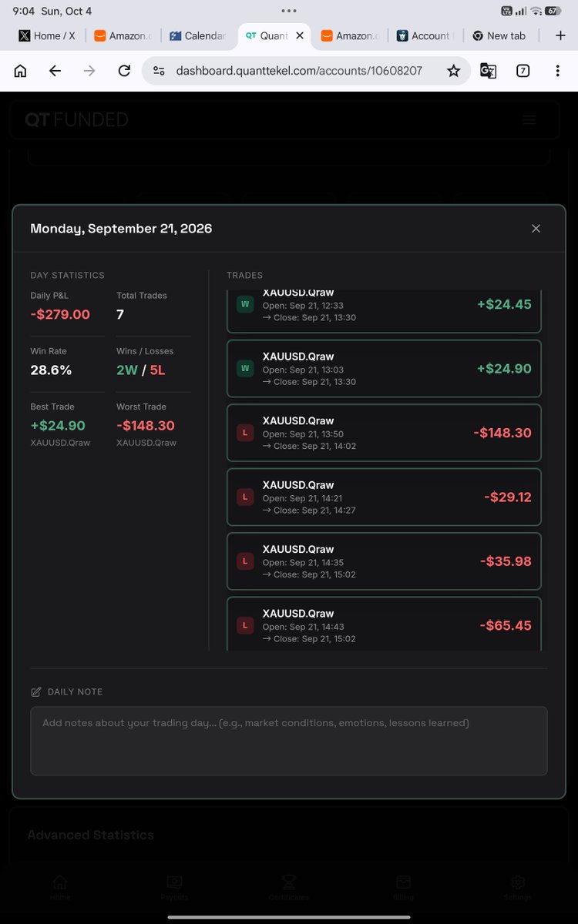Switch to the Home / X tab
Screen dimensions: 578x924
[x=47, y=35]
